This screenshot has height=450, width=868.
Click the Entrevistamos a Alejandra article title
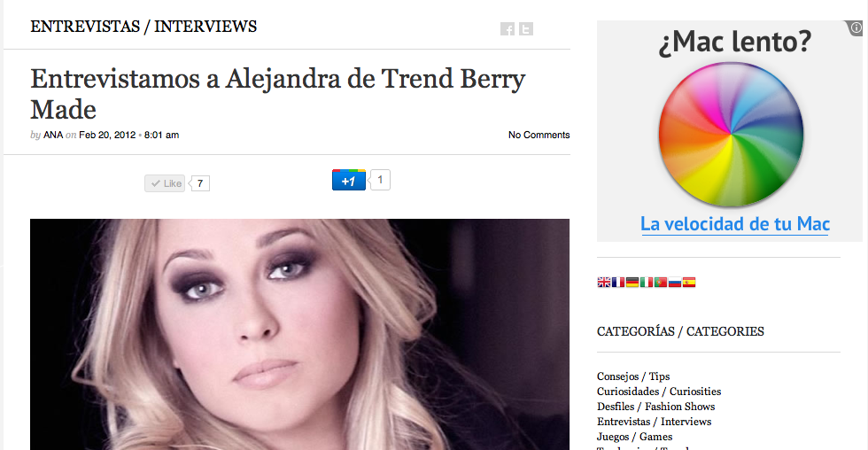tap(278, 94)
